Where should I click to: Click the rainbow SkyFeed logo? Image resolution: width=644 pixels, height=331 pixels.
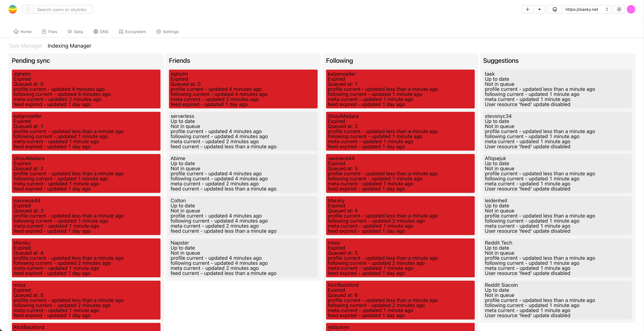pyautogui.click(x=13, y=9)
